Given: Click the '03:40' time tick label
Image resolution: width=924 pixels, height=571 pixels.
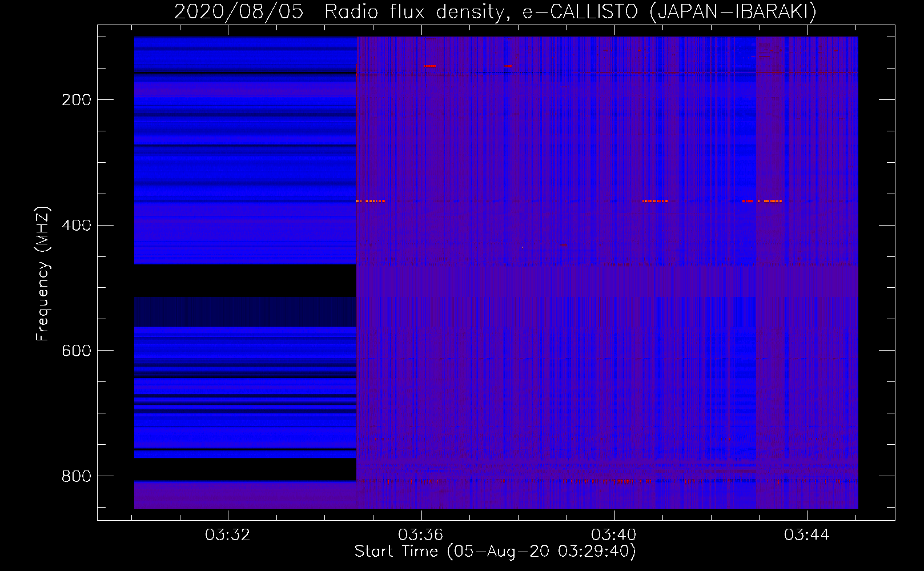Looking at the screenshot, I should [614, 535].
